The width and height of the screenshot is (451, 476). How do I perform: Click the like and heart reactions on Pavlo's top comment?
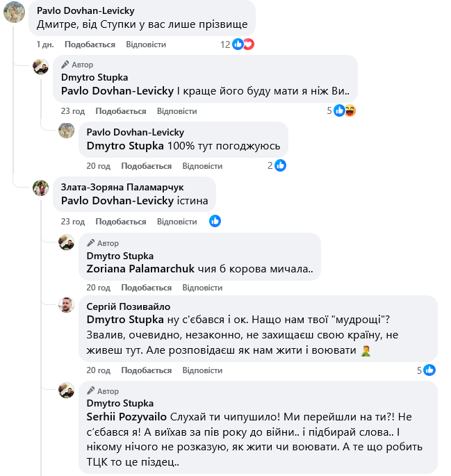[x=243, y=44]
